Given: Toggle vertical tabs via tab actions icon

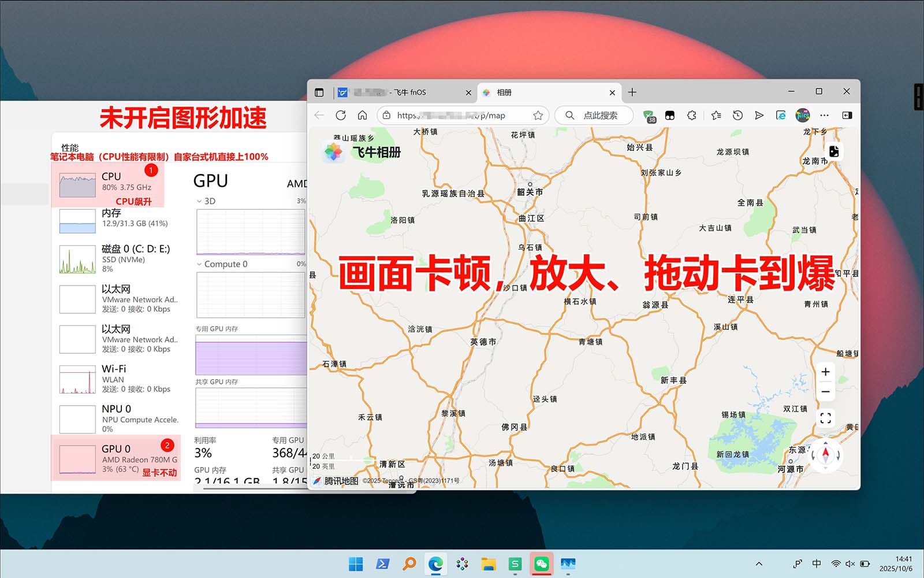Looking at the screenshot, I should [319, 92].
